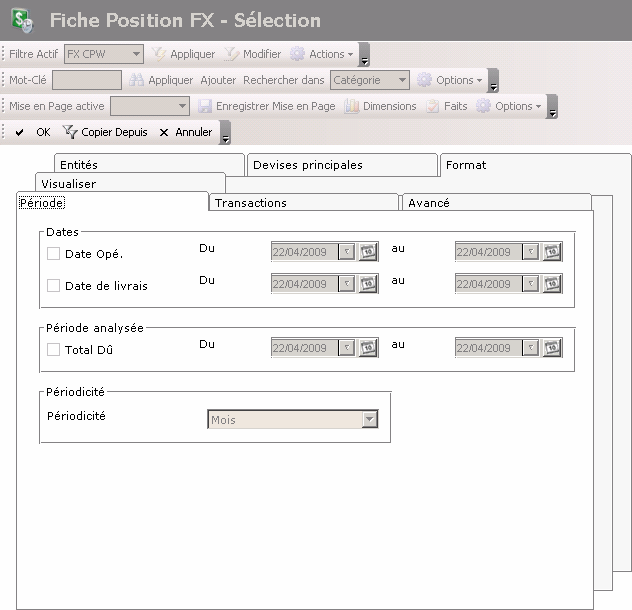This screenshot has height=610, width=632.
Task: Open the Filtre Actif FX CPW dropdown
Action: click(136, 54)
